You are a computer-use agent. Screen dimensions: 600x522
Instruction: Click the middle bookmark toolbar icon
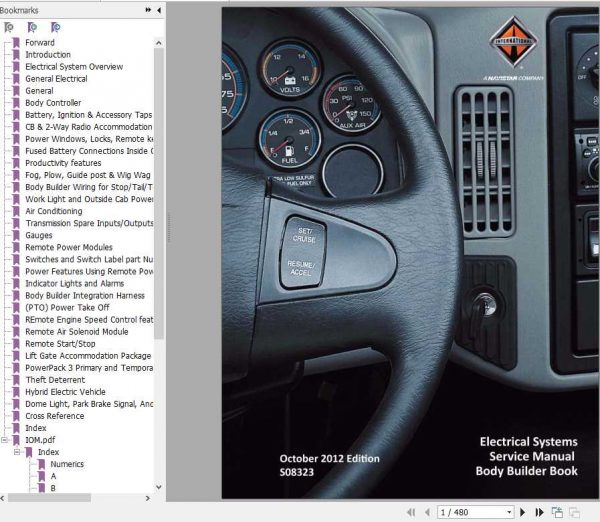(x=32, y=27)
